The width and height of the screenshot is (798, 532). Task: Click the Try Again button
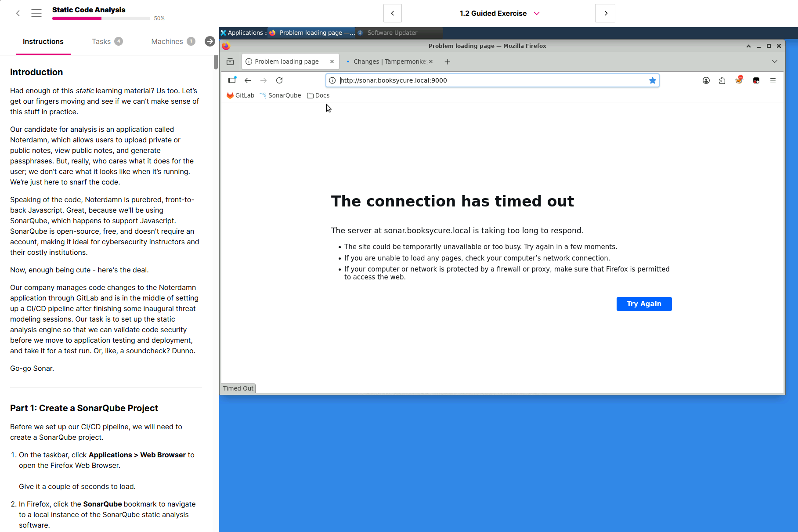click(x=644, y=304)
